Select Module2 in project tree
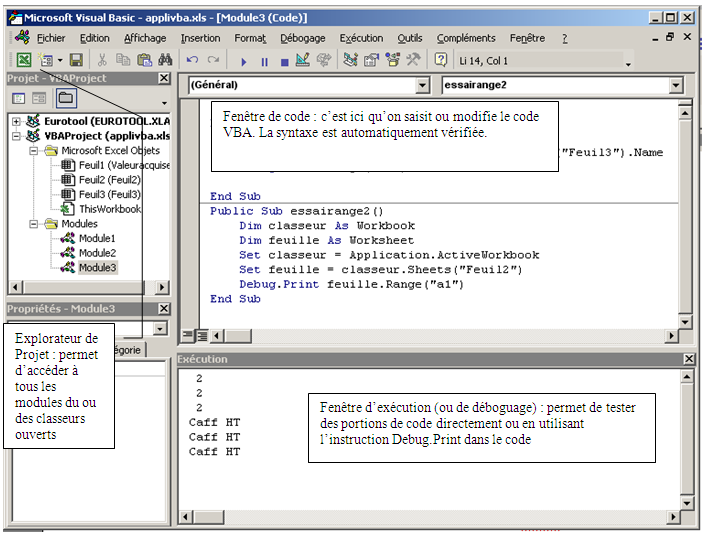This screenshot has width=705, height=537. pyautogui.click(x=89, y=253)
